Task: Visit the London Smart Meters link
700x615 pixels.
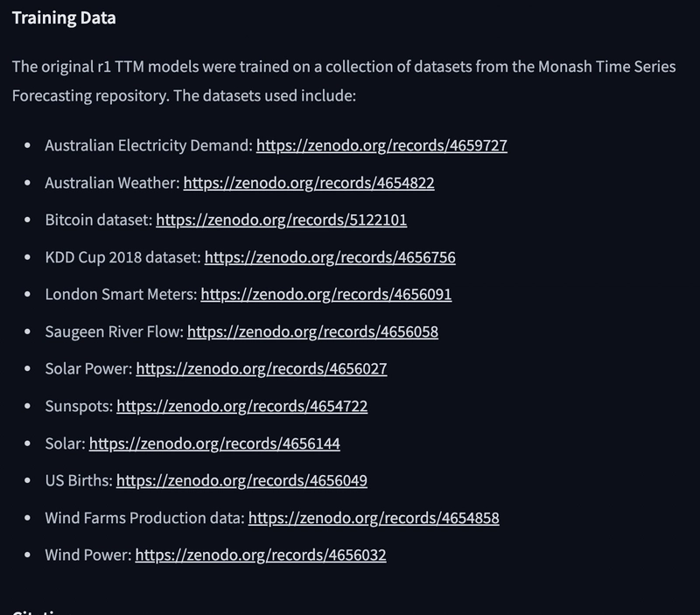Action: point(326,295)
